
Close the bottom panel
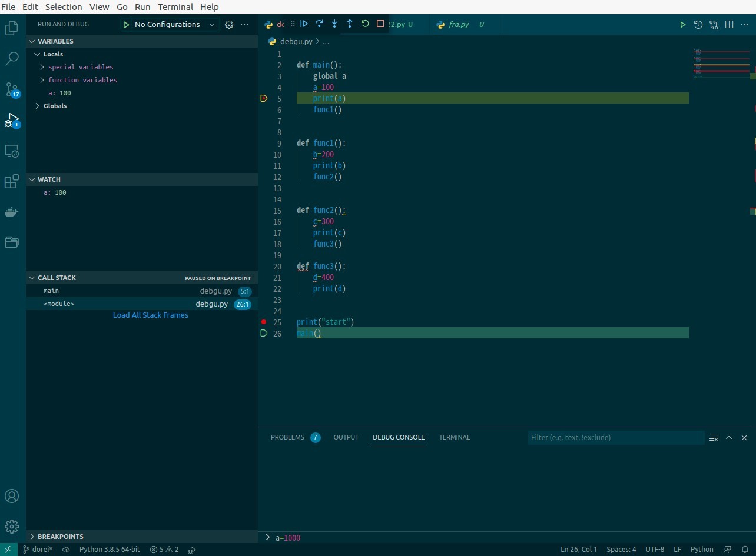pyautogui.click(x=744, y=438)
